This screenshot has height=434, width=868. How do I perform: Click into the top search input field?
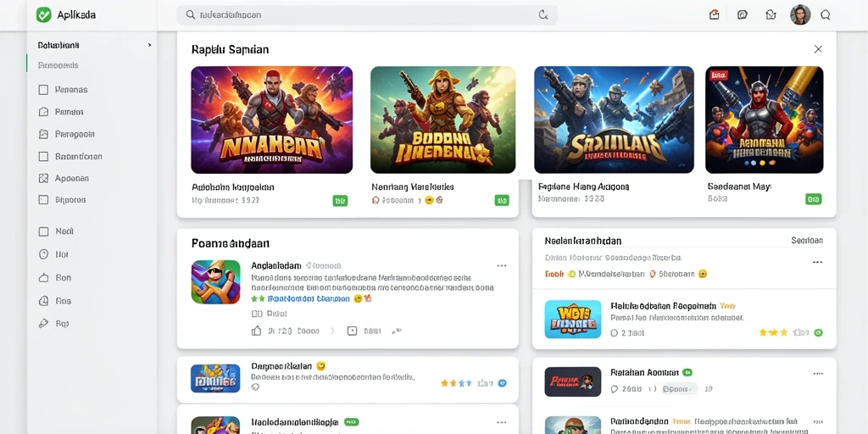(367, 15)
